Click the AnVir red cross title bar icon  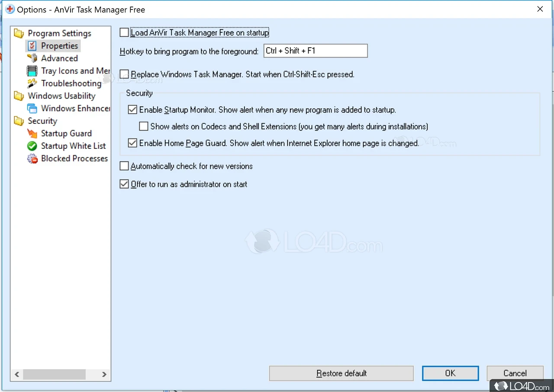point(9,9)
